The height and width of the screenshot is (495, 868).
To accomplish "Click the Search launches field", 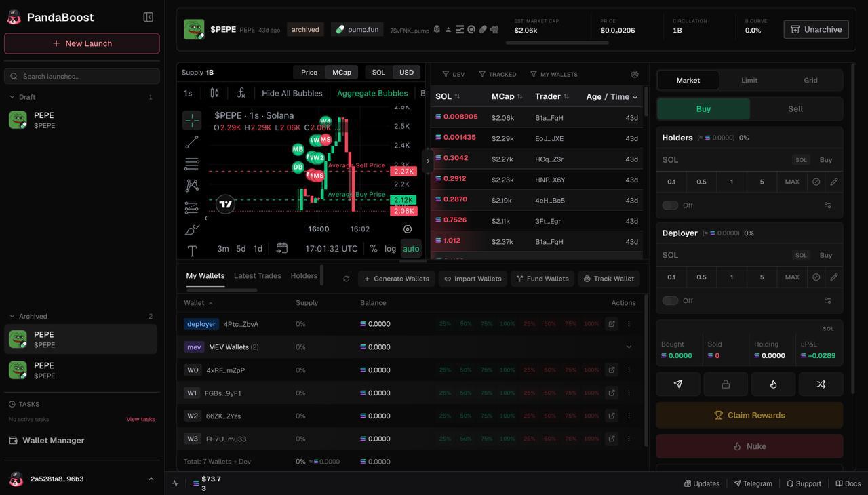I will pos(82,76).
